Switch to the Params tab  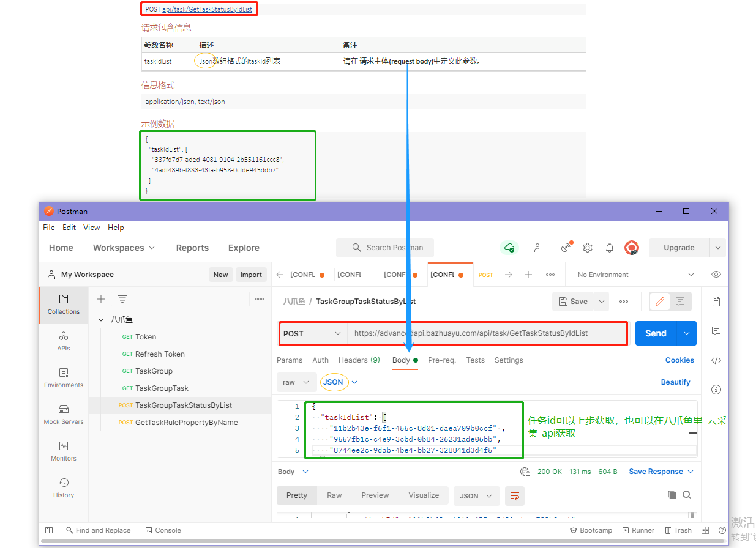pyautogui.click(x=290, y=360)
